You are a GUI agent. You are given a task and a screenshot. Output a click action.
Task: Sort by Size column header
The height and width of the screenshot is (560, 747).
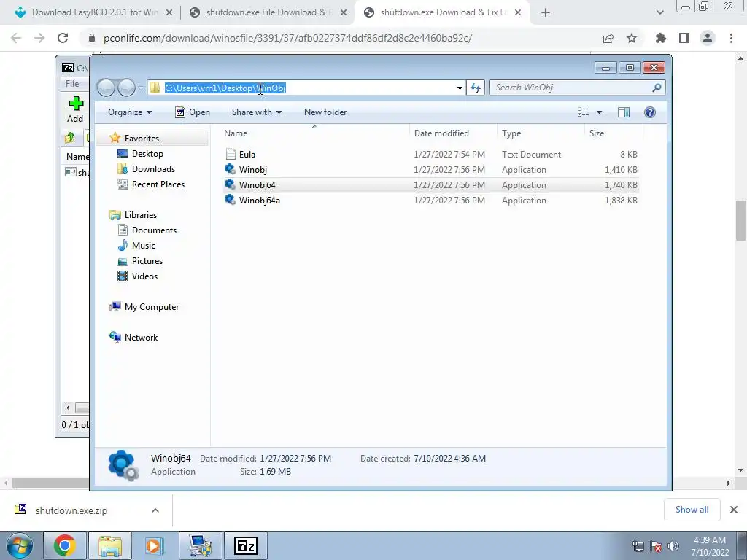(x=614, y=133)
